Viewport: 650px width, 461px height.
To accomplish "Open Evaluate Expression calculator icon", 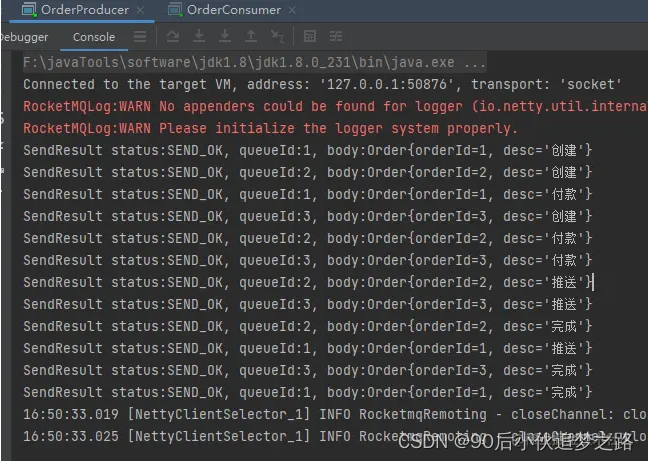I will pyautogui.click(x=310, y=36).
